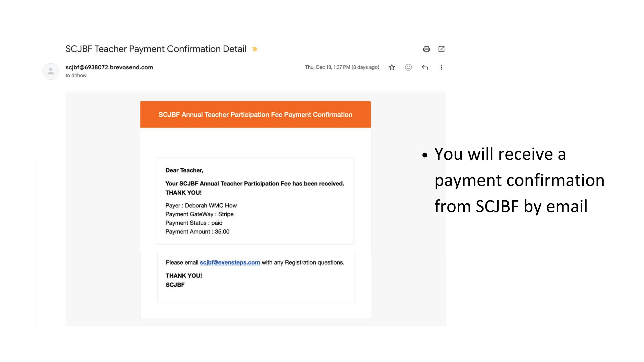Click the Payment Amount : 35.00 line

197,232
